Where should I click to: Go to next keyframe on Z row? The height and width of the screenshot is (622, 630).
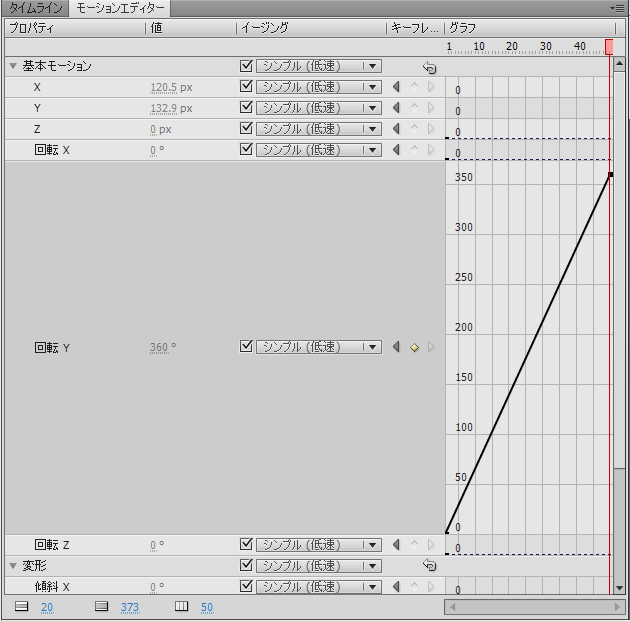tap(431, 128)
